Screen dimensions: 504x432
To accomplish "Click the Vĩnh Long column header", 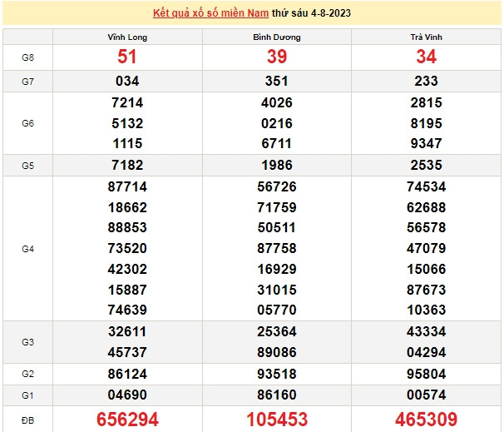I will pos(127,38).
